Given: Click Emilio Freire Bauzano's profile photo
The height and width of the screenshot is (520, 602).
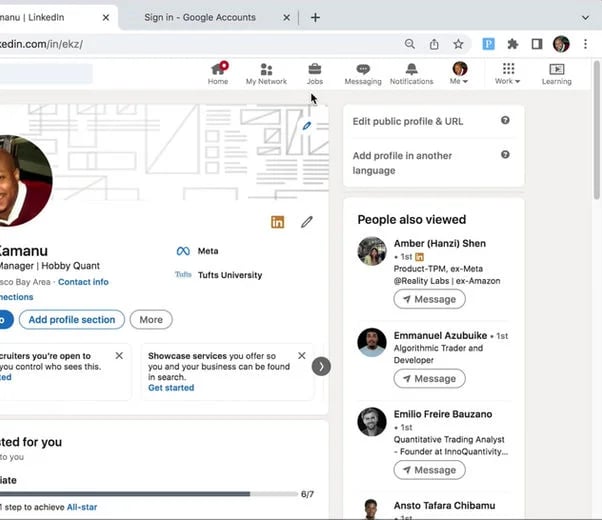Looking at the screenshot, I should point(372,422).
